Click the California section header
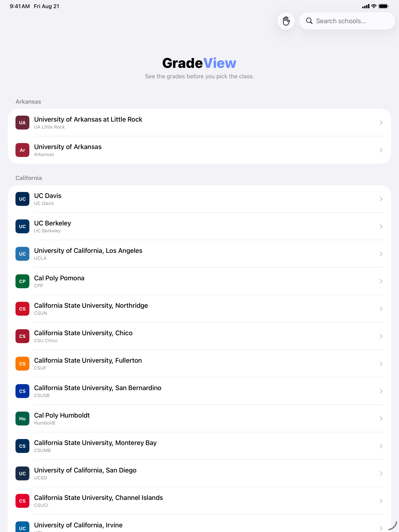The image size is (399, 532). coord(29,178)
